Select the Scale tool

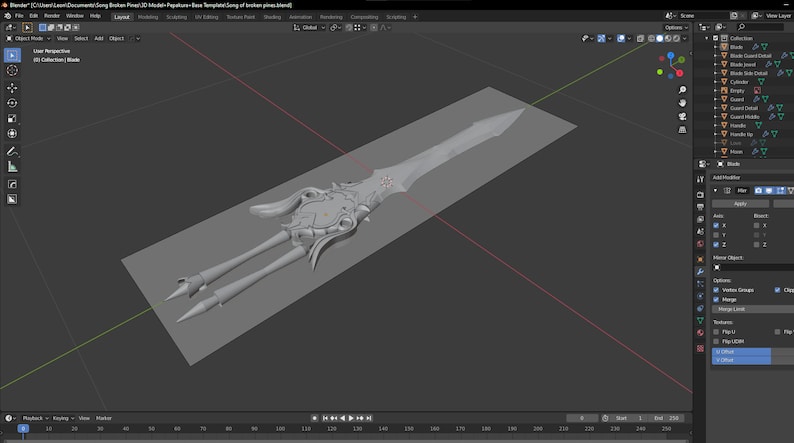(x=12, y=118)
